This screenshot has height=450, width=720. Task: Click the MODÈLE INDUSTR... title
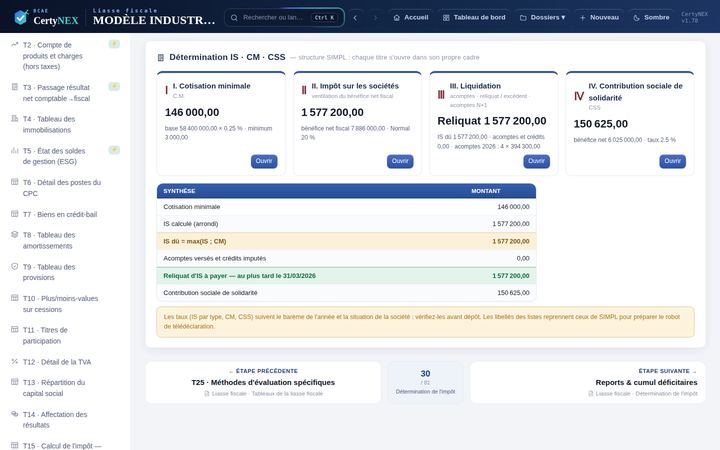click(x=154, y=20)
